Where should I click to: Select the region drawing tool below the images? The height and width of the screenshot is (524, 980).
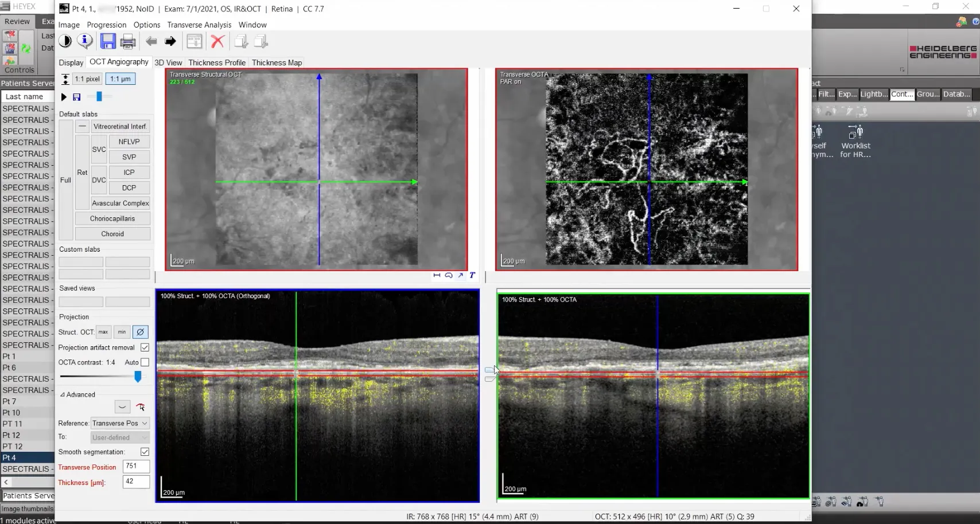click(x=449, y=276)
